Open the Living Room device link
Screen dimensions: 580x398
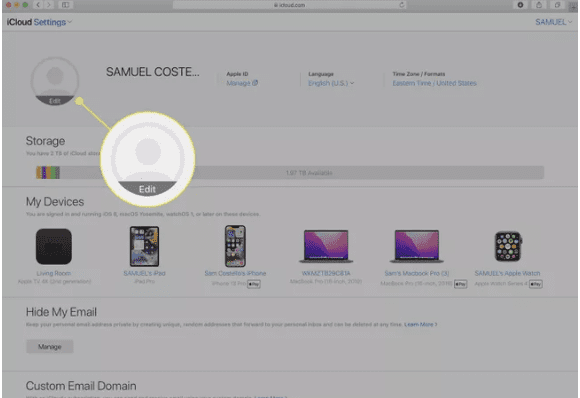click(x=54, y=273)
